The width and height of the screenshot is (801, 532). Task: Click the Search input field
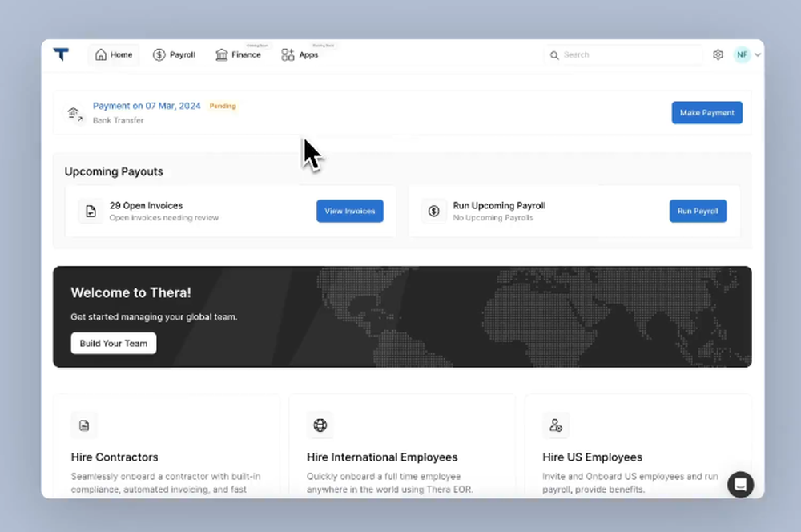(x=623, y=54)
